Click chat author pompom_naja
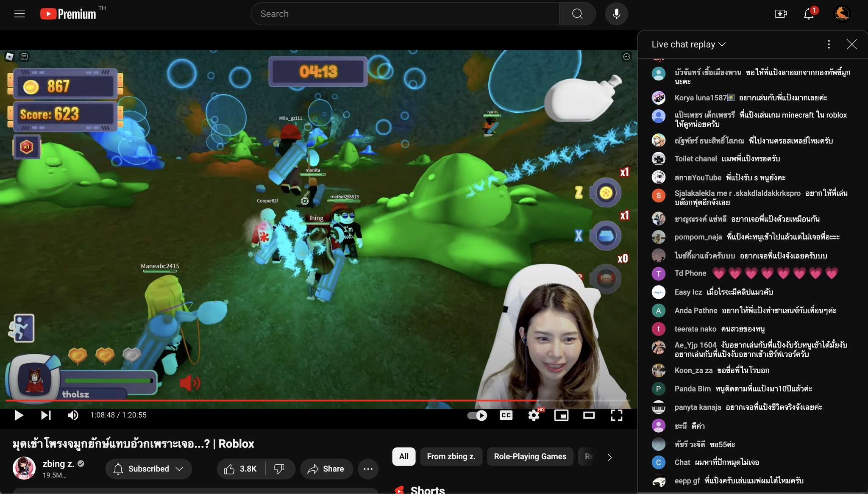The height and width of the screenshot is (494, 868). [x=698, y=237]
